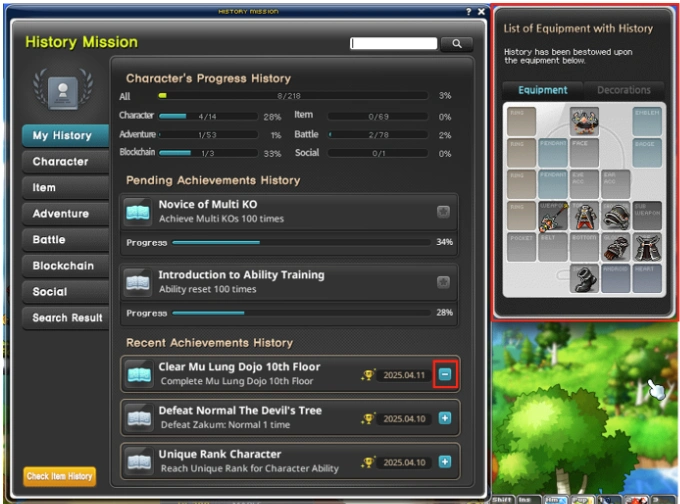Select the empty Bottom slot
Viewport: 680px width, 504px height.
(x=584, y=247)
